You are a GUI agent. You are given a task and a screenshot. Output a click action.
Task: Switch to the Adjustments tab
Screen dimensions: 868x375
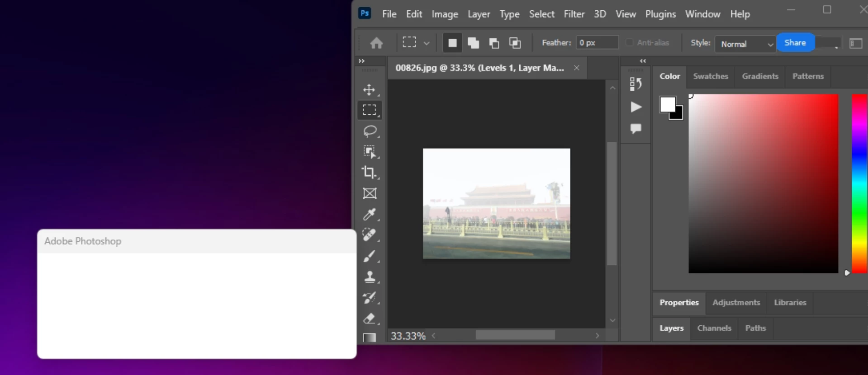pyautogui.click(x=736, y=303)
